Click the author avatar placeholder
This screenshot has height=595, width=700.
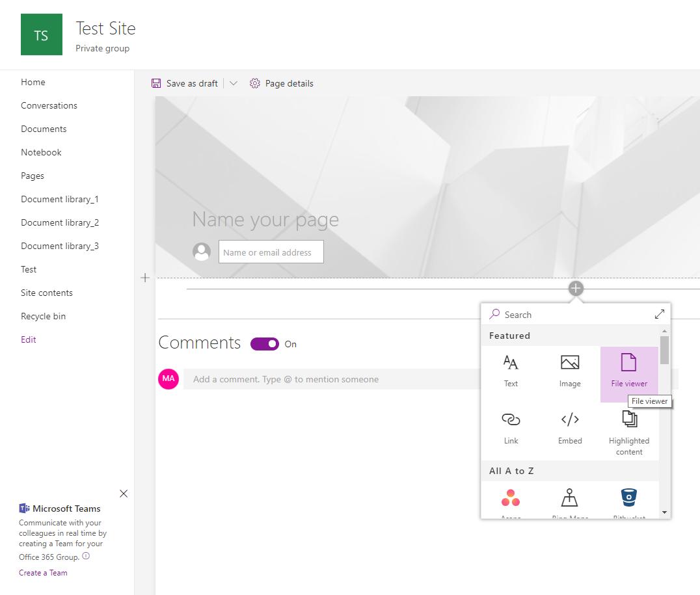click(202, 252)
